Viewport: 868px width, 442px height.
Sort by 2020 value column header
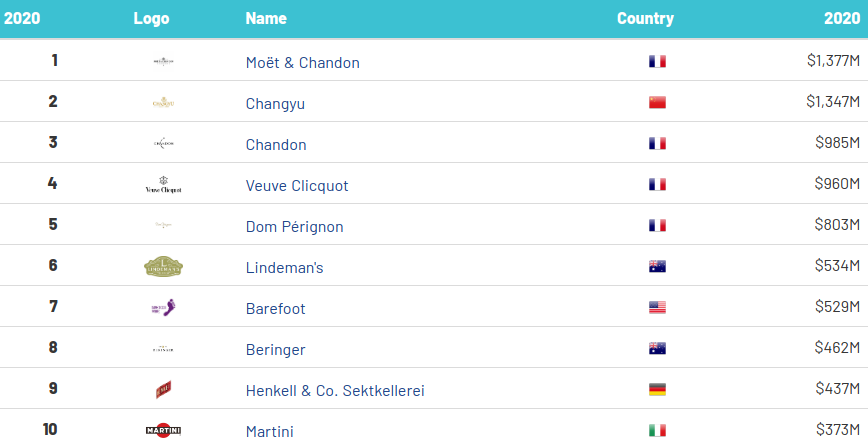click(x=841, y=18)
